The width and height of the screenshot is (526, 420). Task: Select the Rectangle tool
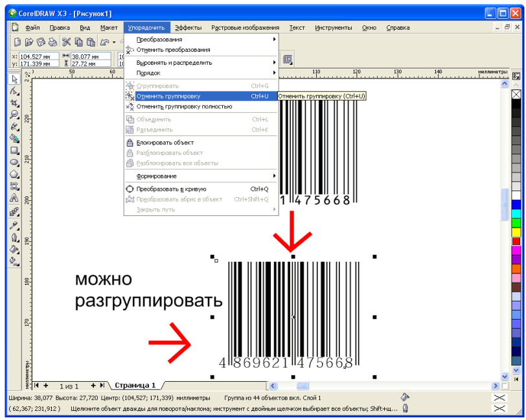(14, 150)
